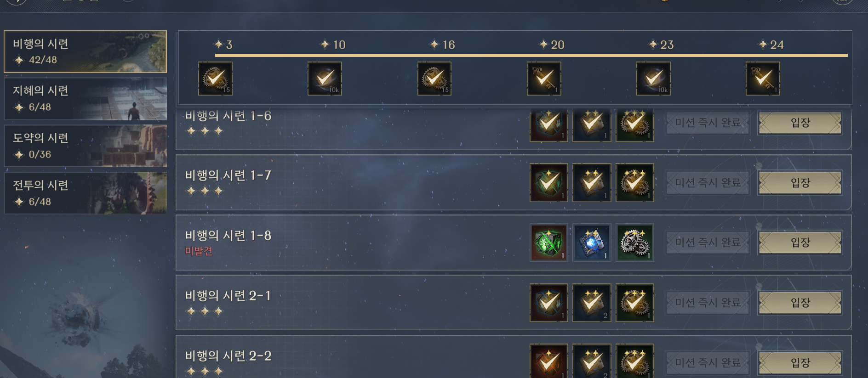Click the first reward icon for 비행의 시련 1-7
Screen dimensions: 868x378
point(548,183)
